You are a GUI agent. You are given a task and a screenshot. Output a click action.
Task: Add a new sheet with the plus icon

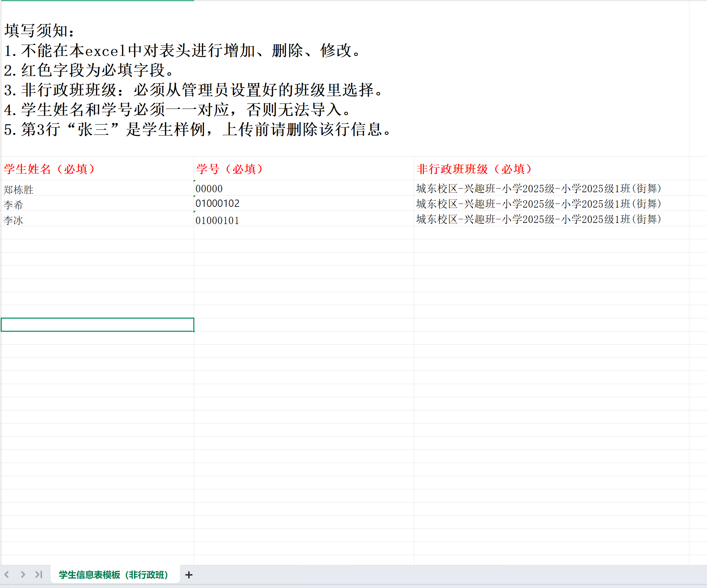(x=189, y=575)
